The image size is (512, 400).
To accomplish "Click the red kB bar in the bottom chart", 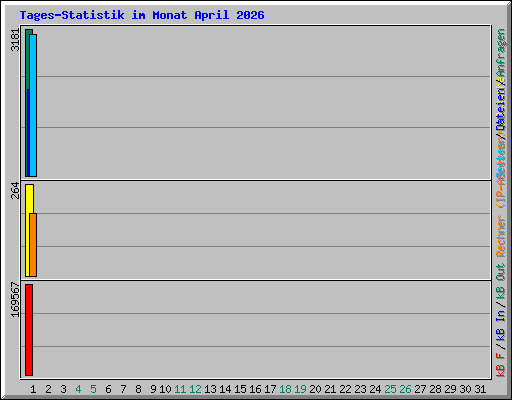I will click(29, 330).
